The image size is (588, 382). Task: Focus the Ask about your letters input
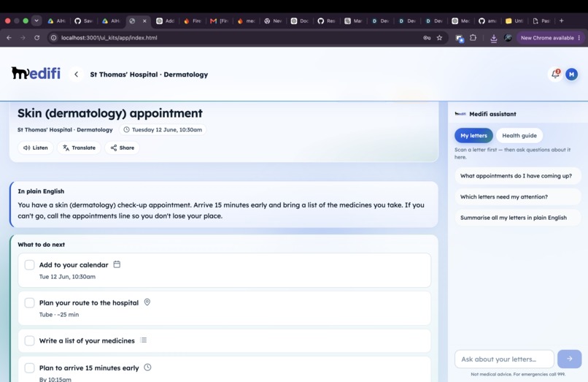pos(504,359)
